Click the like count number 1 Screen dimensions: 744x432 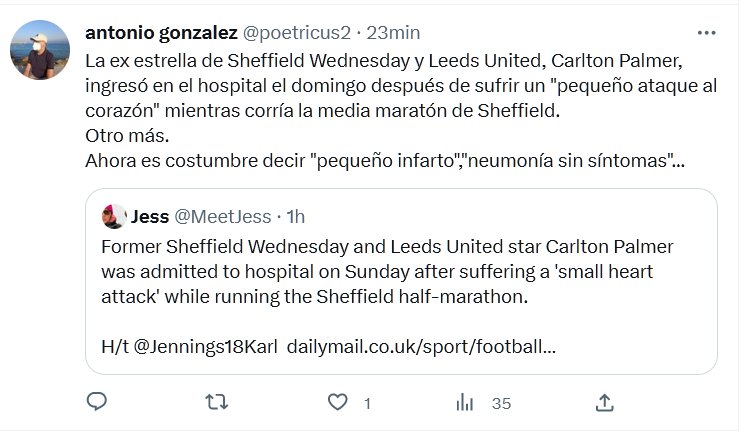[367, 403]
